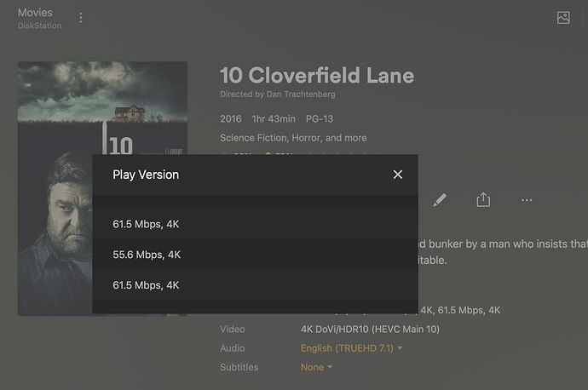Click the 10 Cloverfield Lane title text

(x=317, y=75)
